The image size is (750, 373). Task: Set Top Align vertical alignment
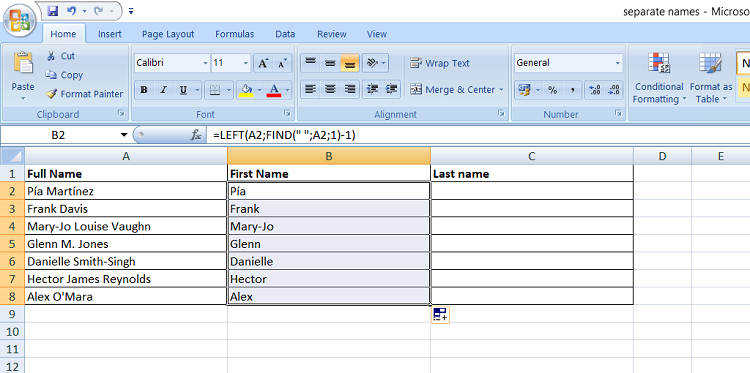310,63
